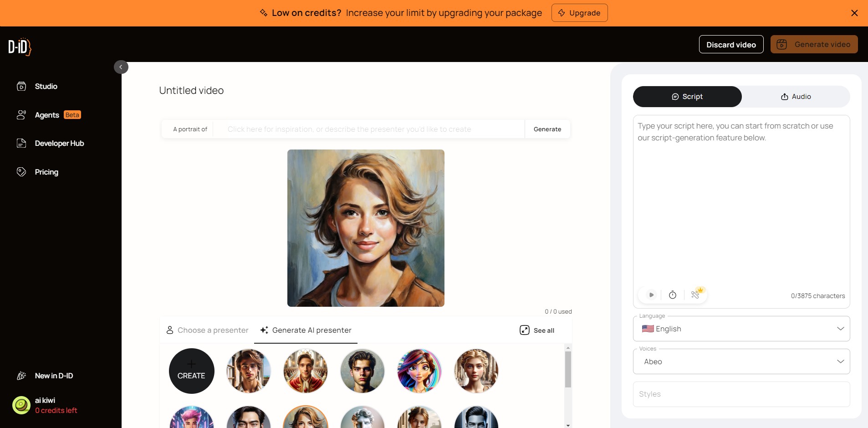Expand the Language dropdown
The image size is (868, 428).
(741, 329)
